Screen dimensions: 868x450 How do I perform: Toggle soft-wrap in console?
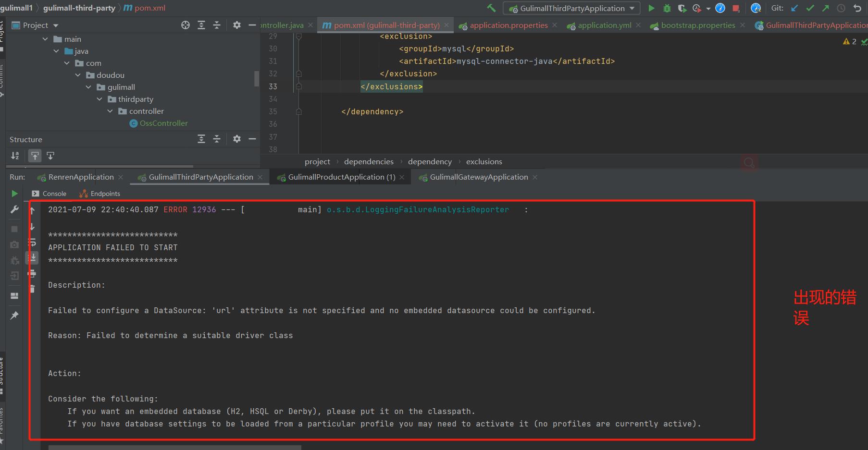tap(32, 242)
